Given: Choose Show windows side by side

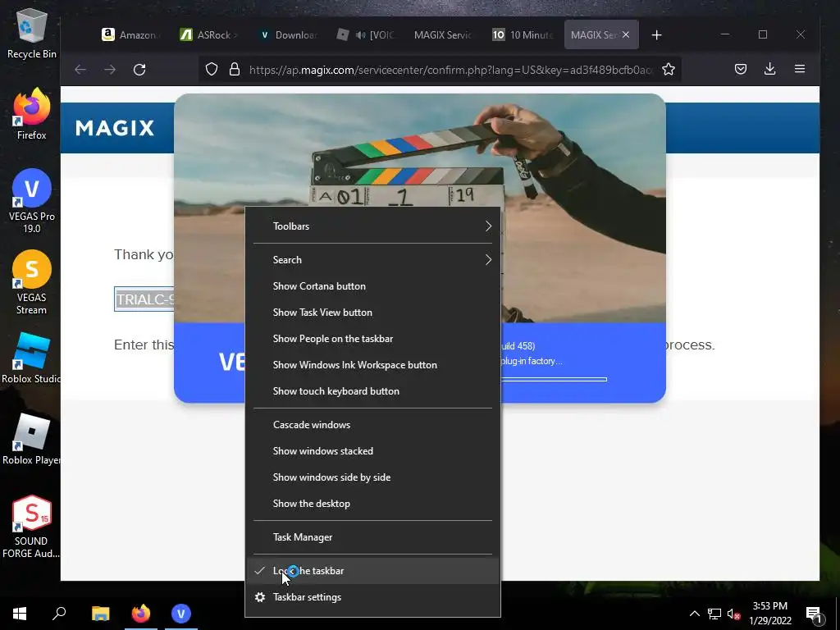Looking at the screenshot, I should pos(373,477).
